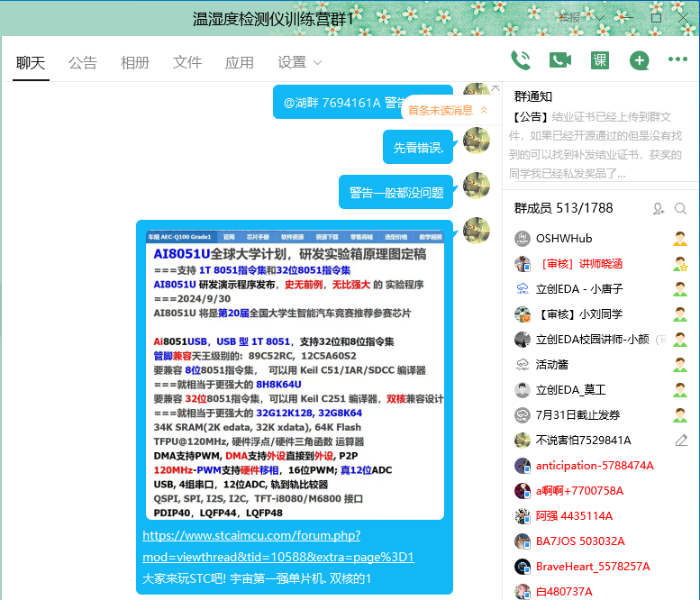The width and height of the screenshot is (700, 600).
Task: Click sender avatar next to AI8051U image message
Action: coord(477,231)
